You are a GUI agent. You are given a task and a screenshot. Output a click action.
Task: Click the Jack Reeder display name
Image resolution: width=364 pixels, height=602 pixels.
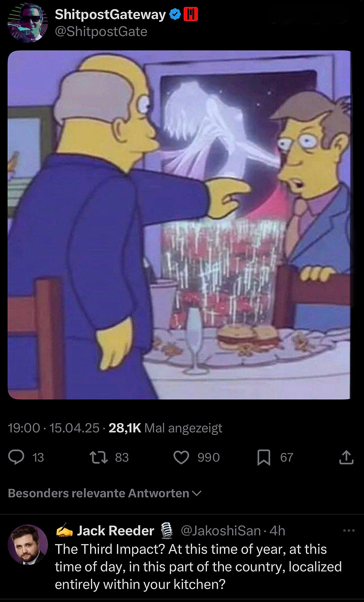click(115, 530)
